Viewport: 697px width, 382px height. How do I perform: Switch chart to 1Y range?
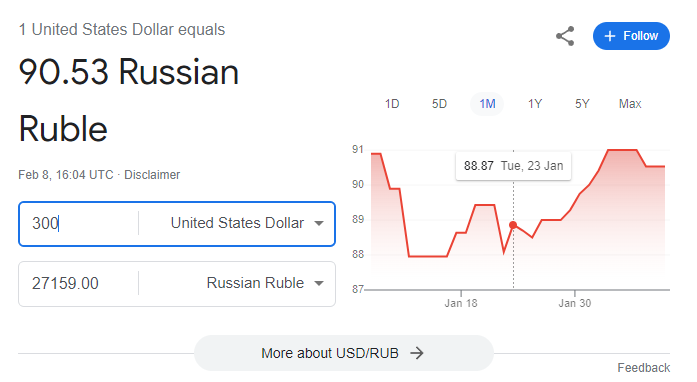535,104
